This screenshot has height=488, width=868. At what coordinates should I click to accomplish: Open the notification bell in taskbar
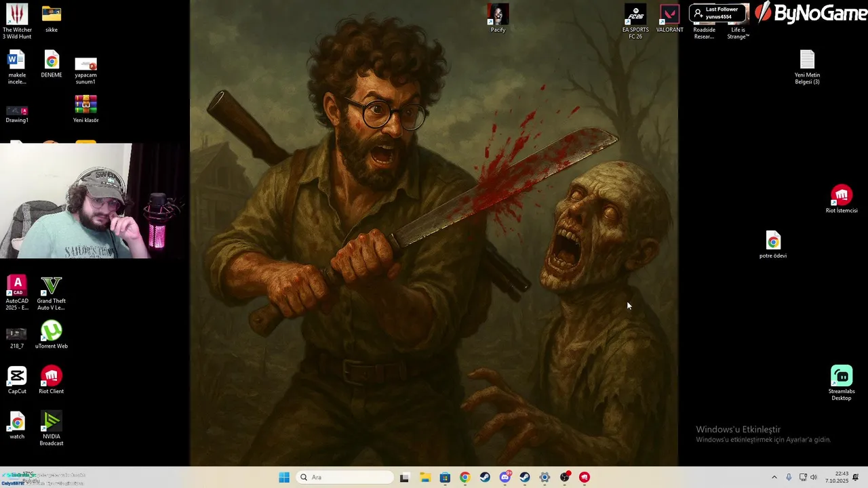click(856, 477)
